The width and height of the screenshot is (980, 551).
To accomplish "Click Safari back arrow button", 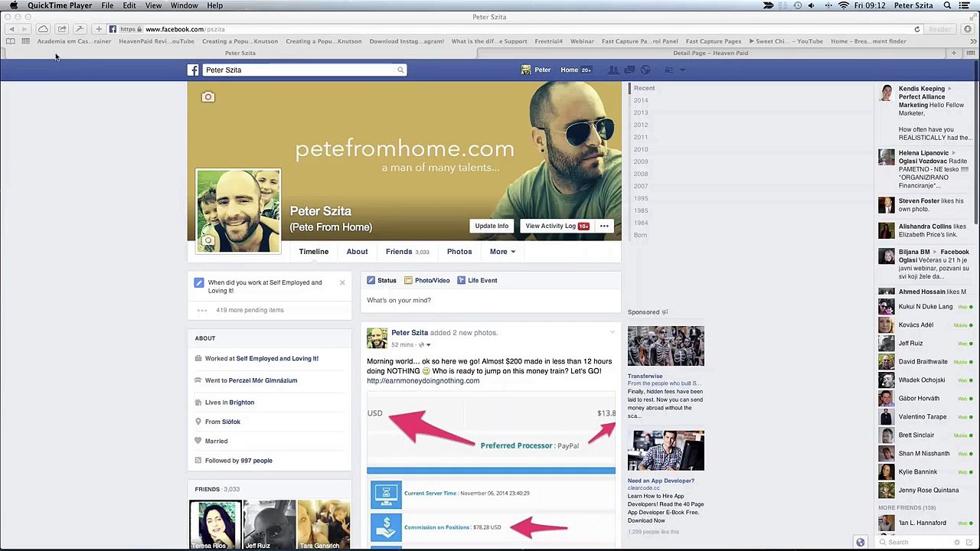I will 11,29.
